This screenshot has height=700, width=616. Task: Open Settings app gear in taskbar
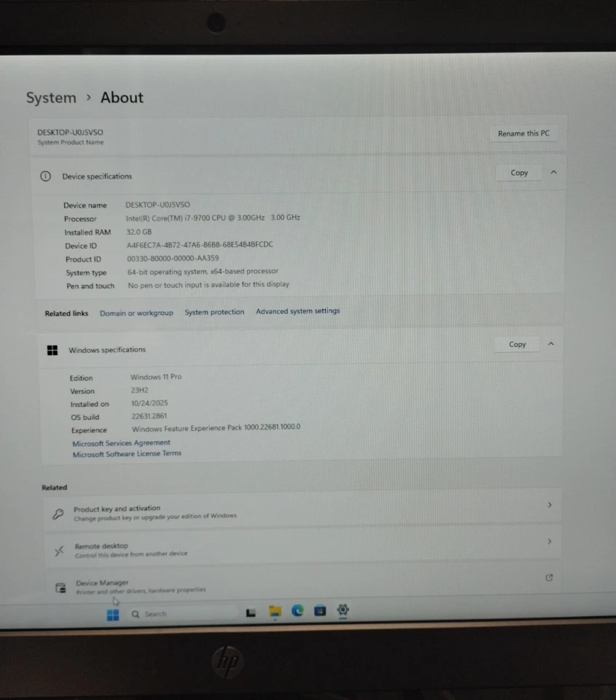click(x=343, y=610)
